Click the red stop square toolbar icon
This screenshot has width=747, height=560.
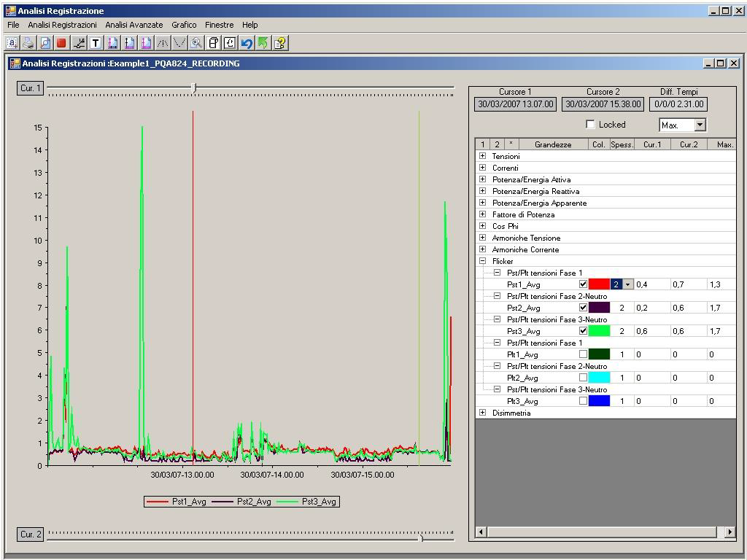click(61, 43)
